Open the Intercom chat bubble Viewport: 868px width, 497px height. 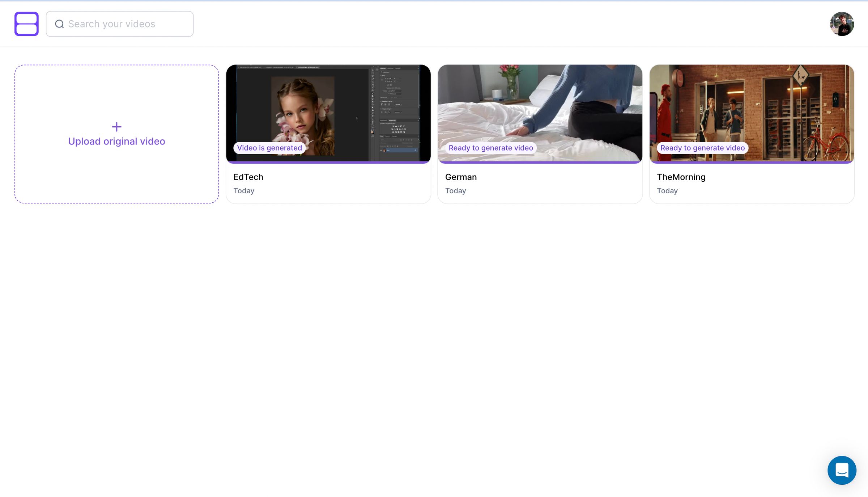pyautogui.click(x=842, y=470)
